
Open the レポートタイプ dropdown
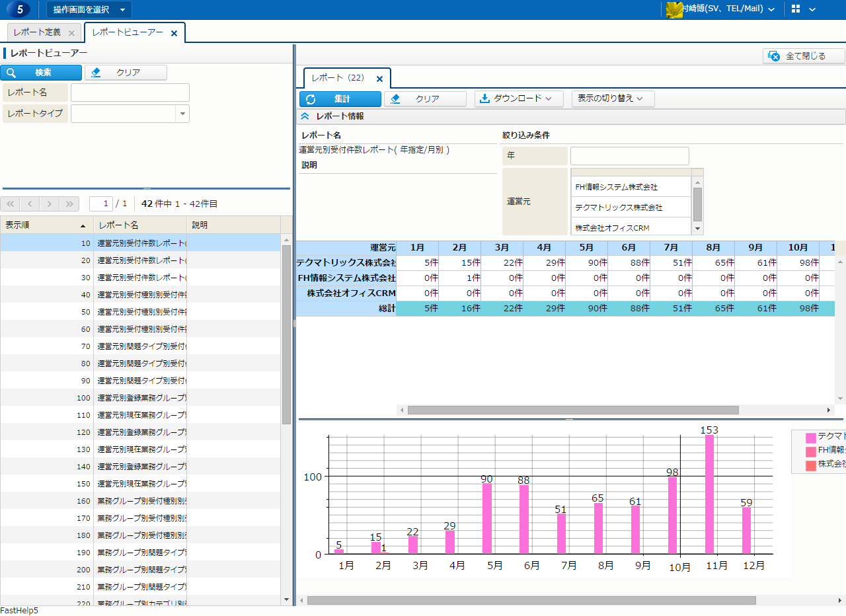182,114
